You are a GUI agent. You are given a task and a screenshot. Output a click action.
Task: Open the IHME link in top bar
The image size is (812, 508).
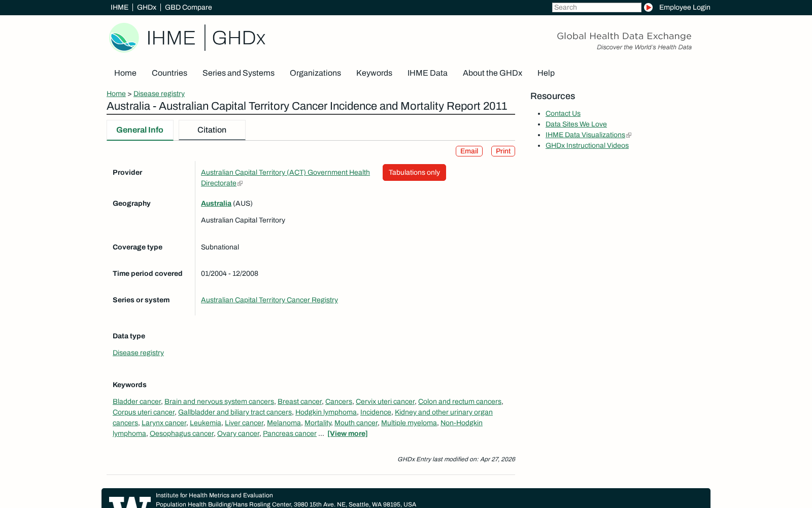point(119,7)
